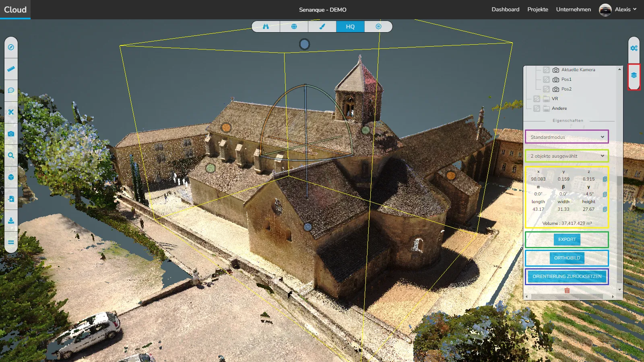Select the ruler measurement tool
The image size is (644, 362).
11,69
